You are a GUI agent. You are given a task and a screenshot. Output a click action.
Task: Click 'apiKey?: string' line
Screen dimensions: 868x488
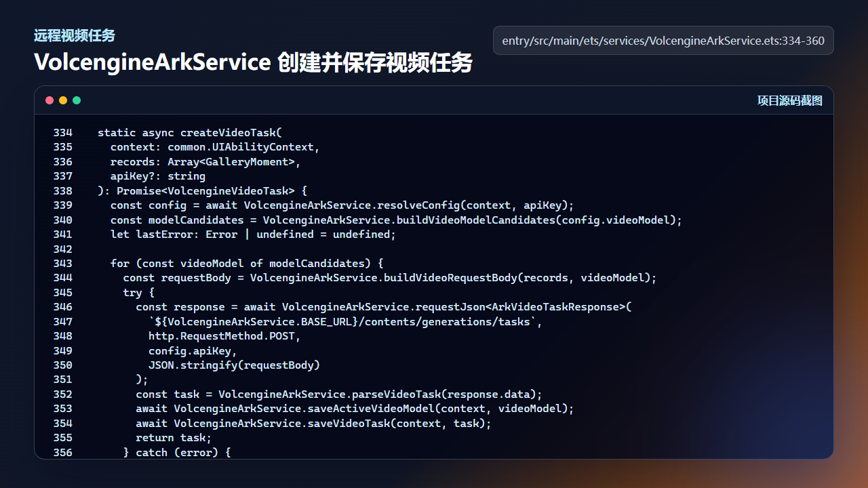pos(157,176)
